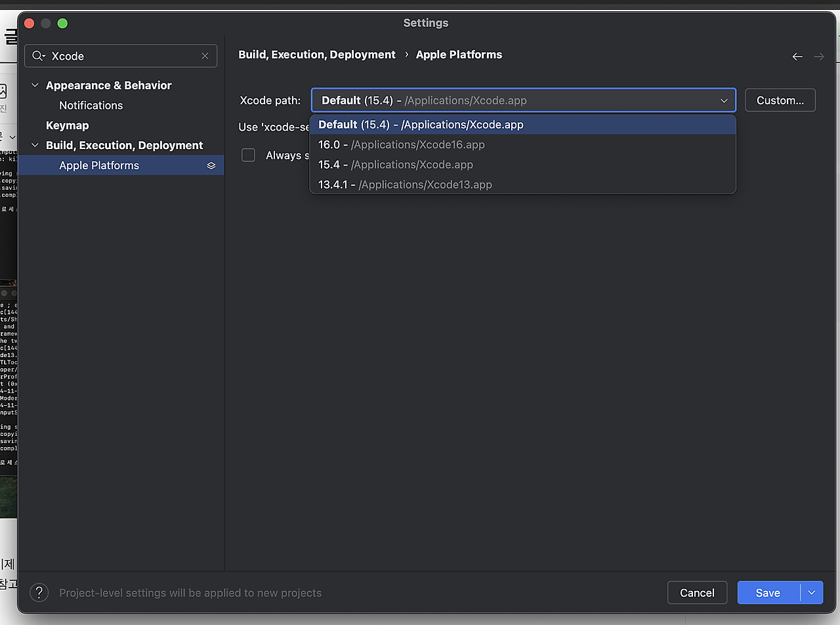Collapse Build, Execution, Deployment tree section

[35, 145]
